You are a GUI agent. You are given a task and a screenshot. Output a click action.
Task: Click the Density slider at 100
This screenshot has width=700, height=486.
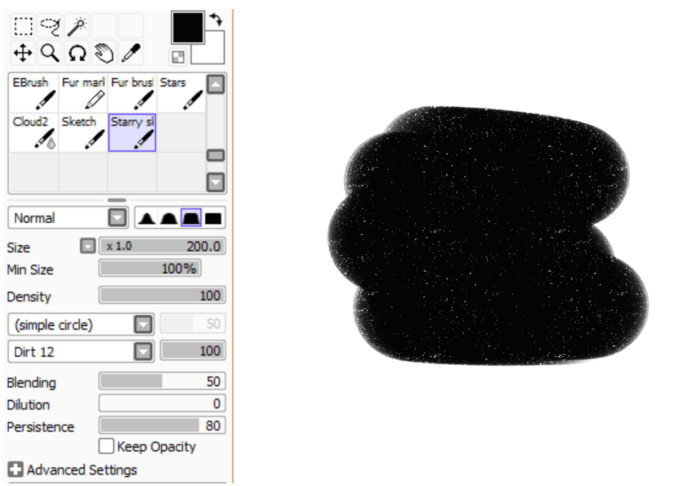click(x=162, y=295)
